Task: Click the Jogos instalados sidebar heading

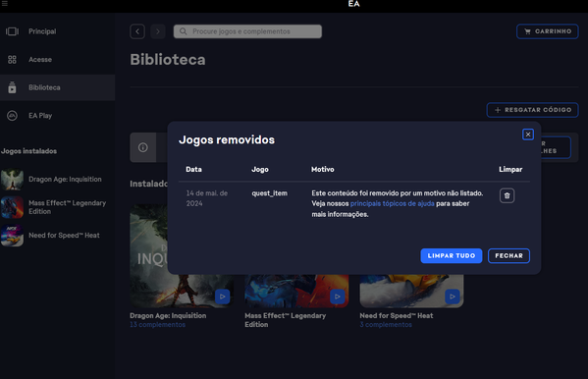Action: click(x=28, y=151)
